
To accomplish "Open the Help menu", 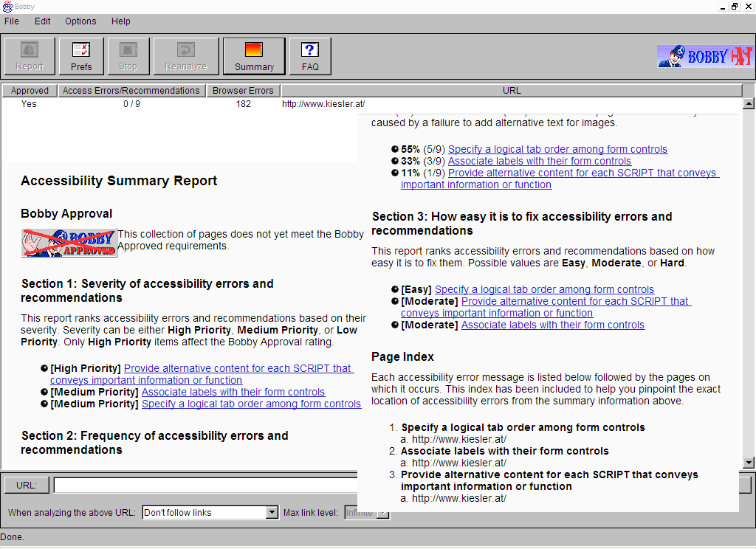I will [x=121, y=21].
